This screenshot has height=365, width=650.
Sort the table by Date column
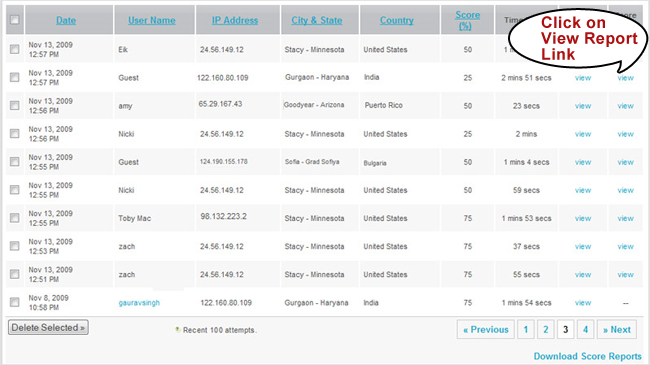(66, 20)
